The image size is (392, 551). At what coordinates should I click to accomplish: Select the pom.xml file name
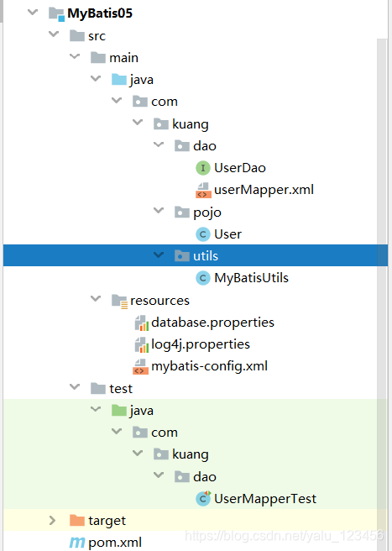tap(115, 543)
